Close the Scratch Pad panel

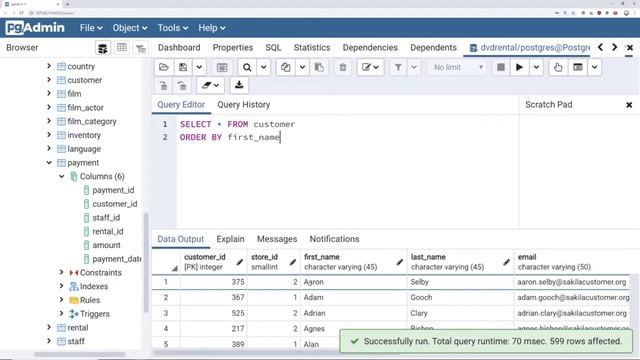[629, 105]
